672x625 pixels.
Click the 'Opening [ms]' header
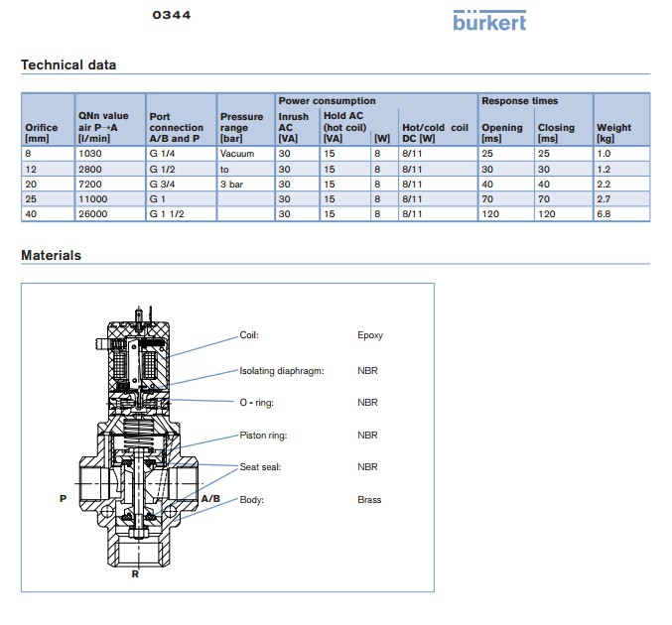[502, 133]
